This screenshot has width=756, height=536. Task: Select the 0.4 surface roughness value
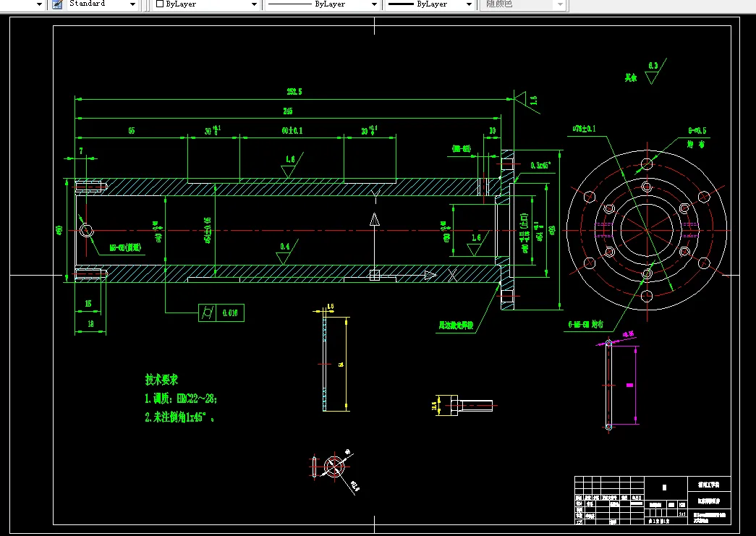(285, 247)
